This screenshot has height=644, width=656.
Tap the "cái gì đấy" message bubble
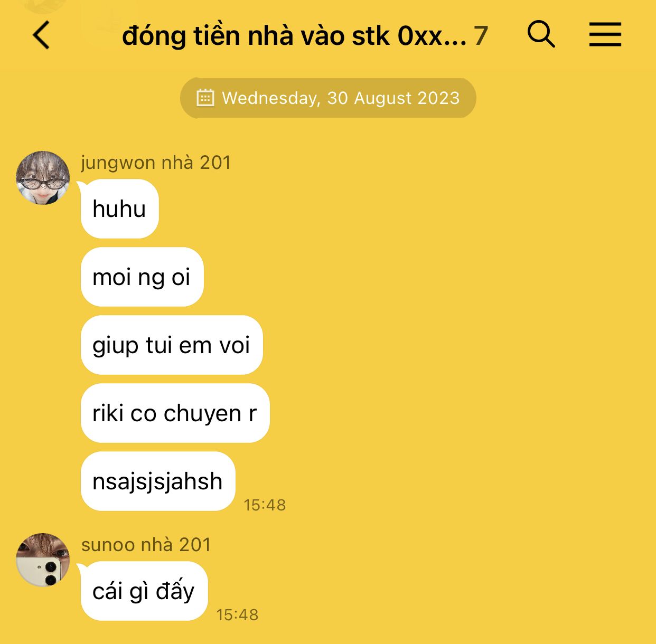[x=144, y=591]
